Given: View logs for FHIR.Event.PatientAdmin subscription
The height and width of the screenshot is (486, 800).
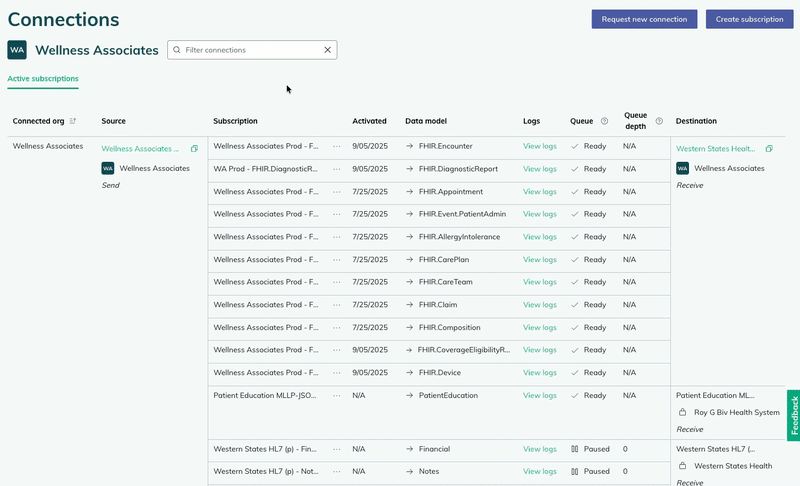Looking at the screenshot, I should (x=539, y=214).
